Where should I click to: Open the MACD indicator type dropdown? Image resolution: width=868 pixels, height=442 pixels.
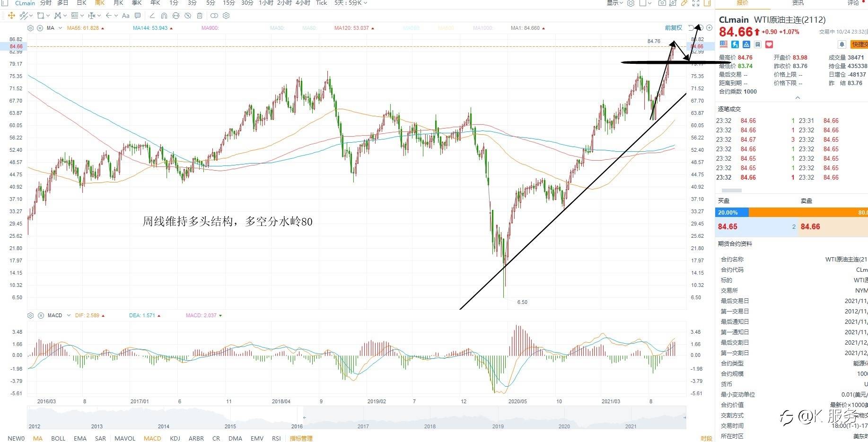tap(69, 315)
